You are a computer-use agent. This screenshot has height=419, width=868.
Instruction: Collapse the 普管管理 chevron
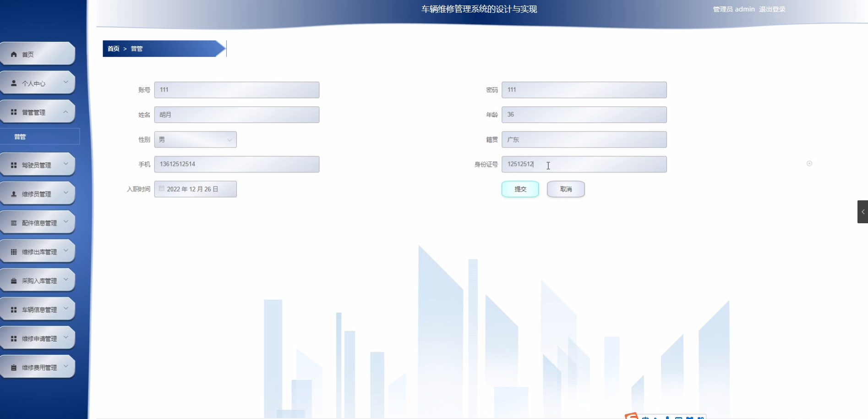click(66, 111)
